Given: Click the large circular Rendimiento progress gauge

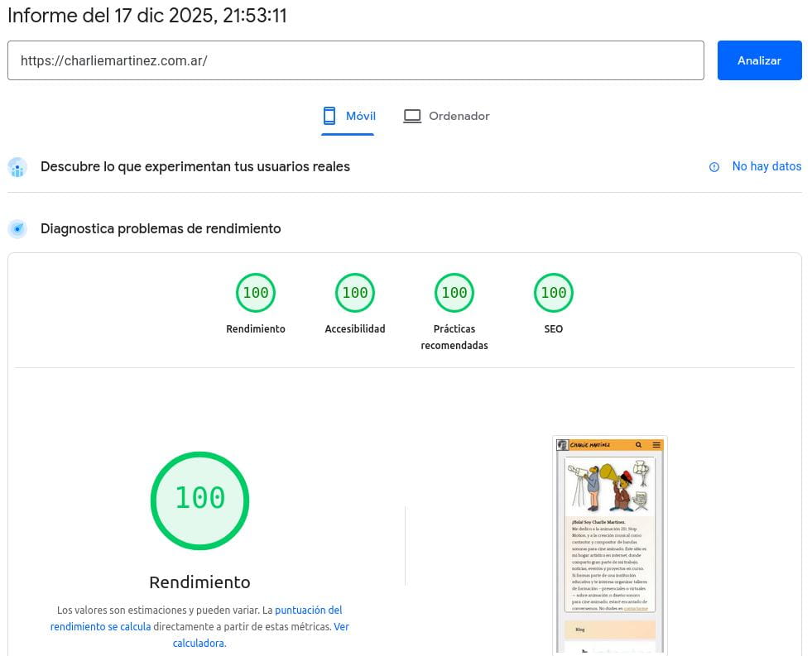Looking at the screenshot, I should [x=199, y=500].
